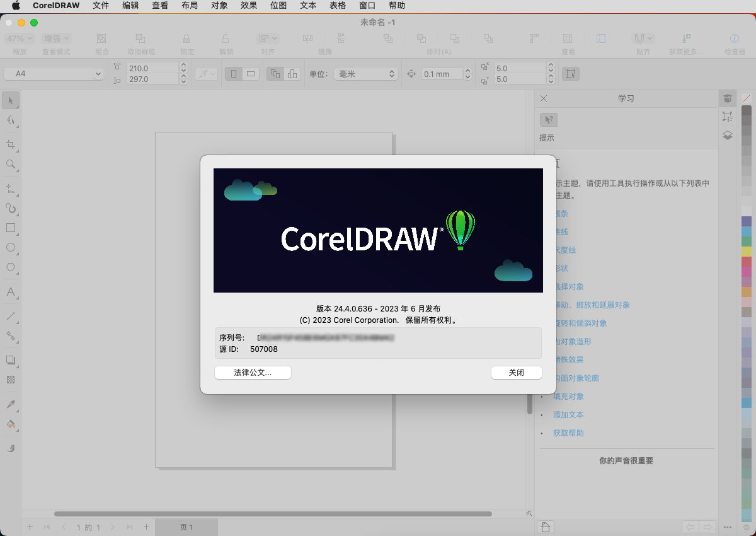This screenshot has width=756, height=536.
Task: Click the nudge distance icon
Action: (412, 74)
